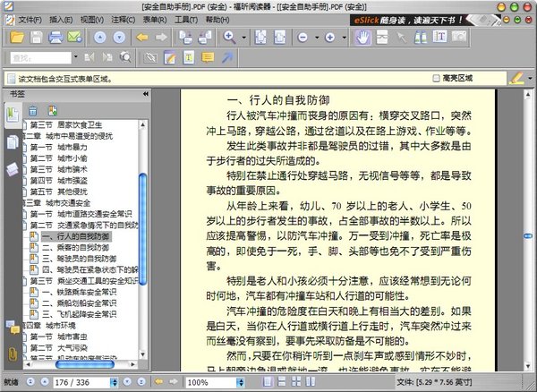Click the round plus zoom-in button

click(x=329, y=37)
